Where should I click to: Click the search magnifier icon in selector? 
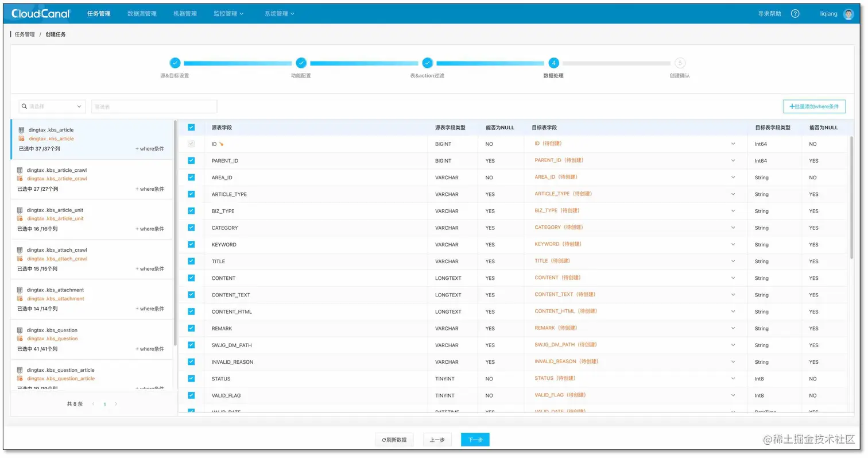point(25,106)
